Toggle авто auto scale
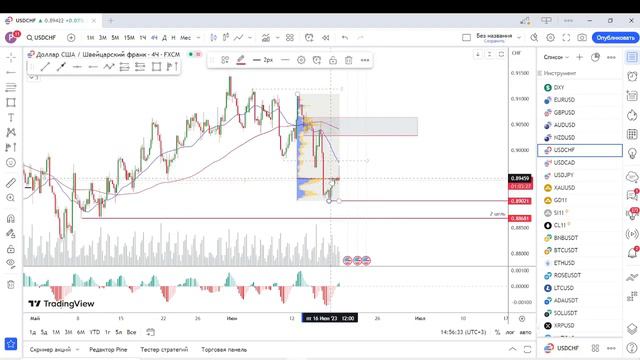This screenshot has width=640, height=360. click(525, 332)
